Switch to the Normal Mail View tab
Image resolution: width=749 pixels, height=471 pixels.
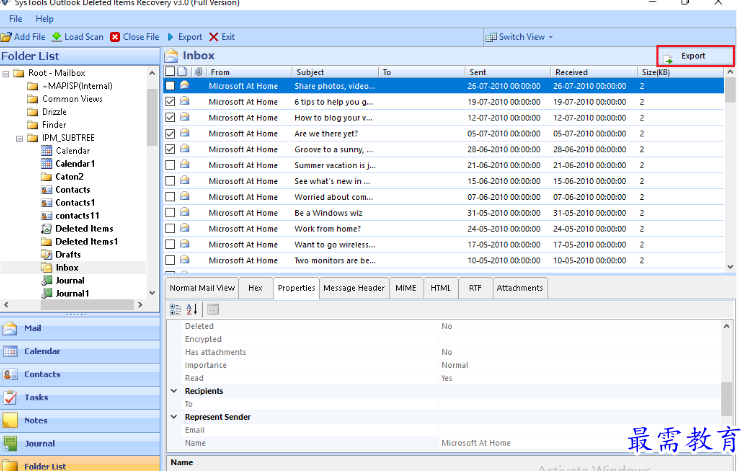(x=202, y=288)
